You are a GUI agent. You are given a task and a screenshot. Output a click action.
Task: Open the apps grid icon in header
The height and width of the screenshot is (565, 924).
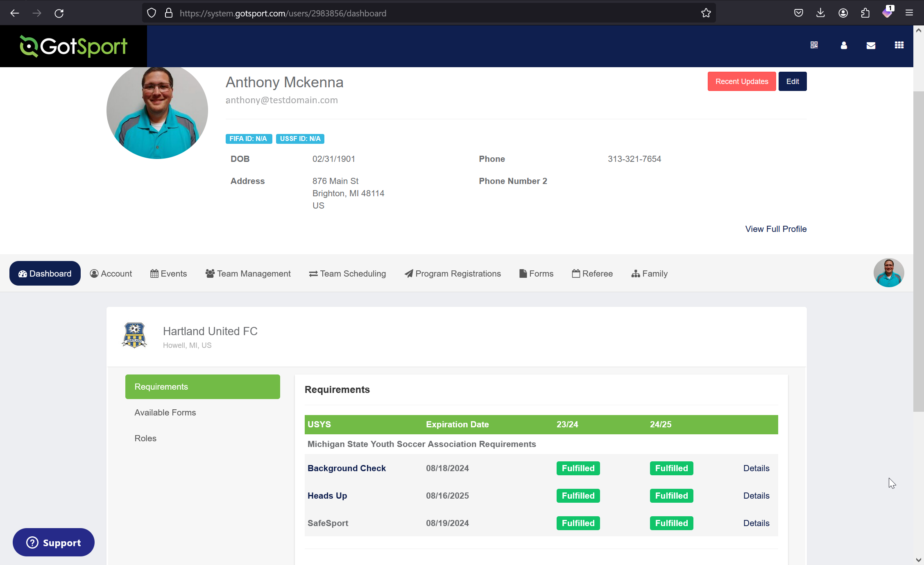(x=899, y=45)
